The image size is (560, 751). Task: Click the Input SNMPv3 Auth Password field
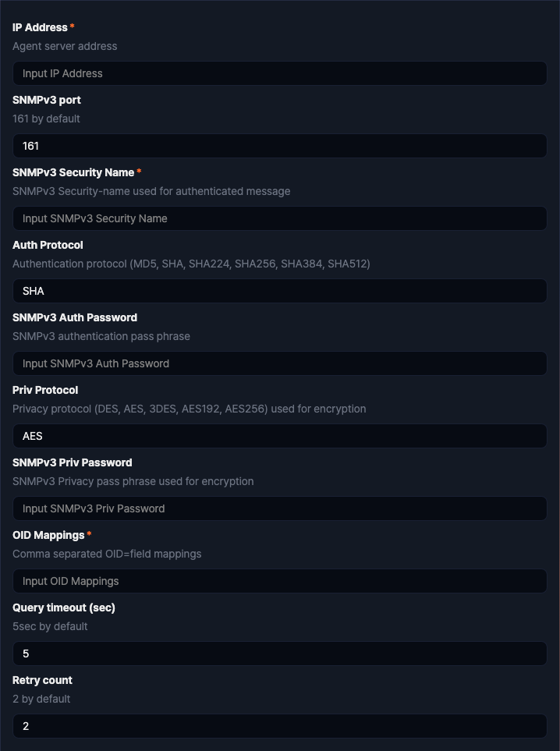point(279,363)
